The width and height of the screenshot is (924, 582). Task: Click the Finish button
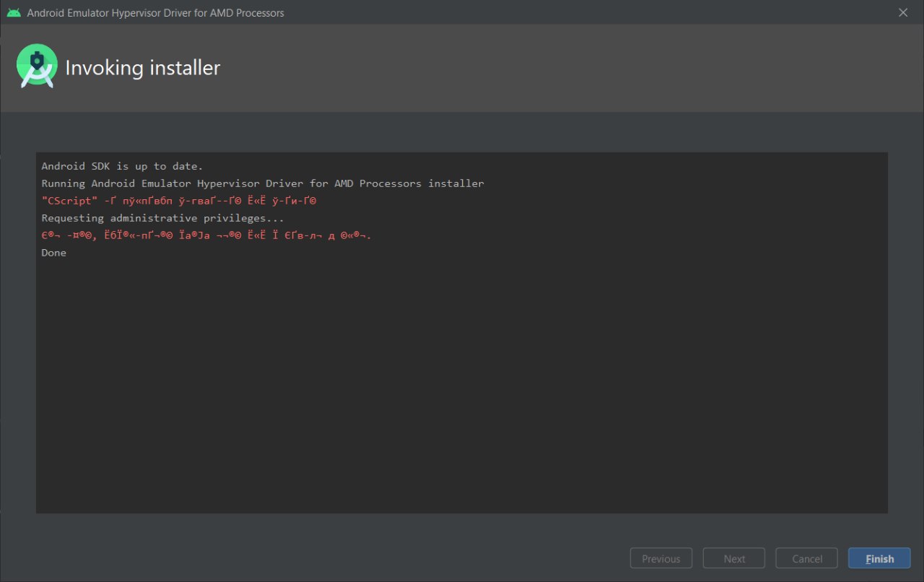click(x=879, y=558)
